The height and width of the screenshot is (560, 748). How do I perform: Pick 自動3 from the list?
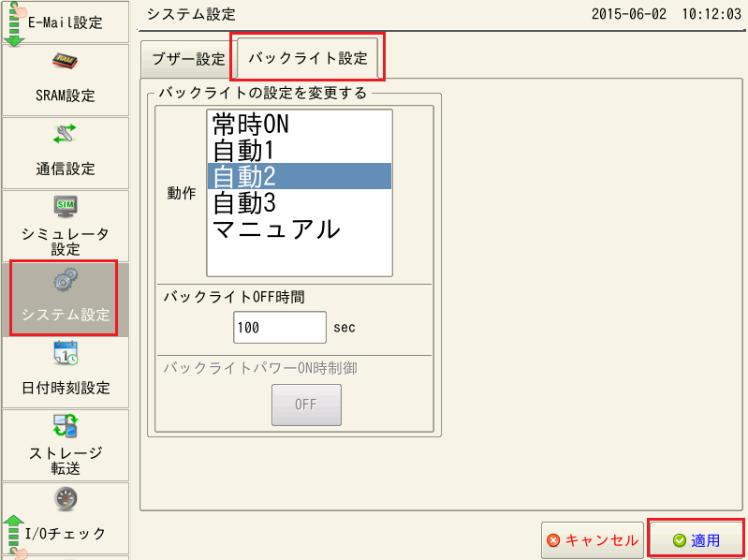pos(299,202)
